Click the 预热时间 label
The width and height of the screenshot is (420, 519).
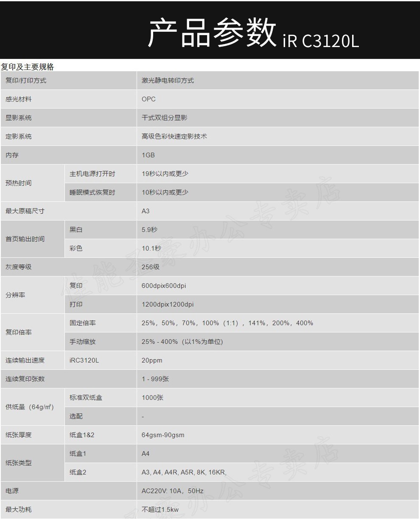pos(19,183)
